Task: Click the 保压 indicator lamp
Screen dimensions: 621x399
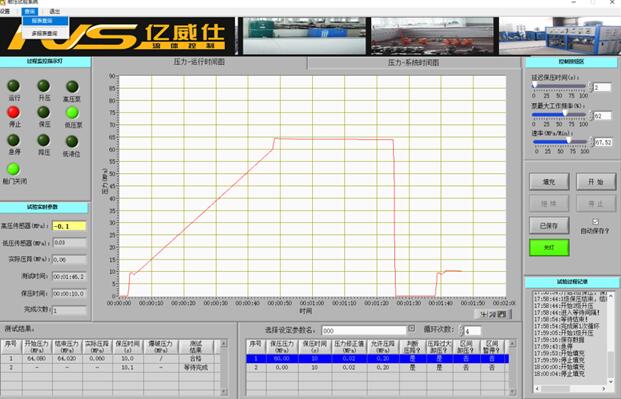Action: 44,112
